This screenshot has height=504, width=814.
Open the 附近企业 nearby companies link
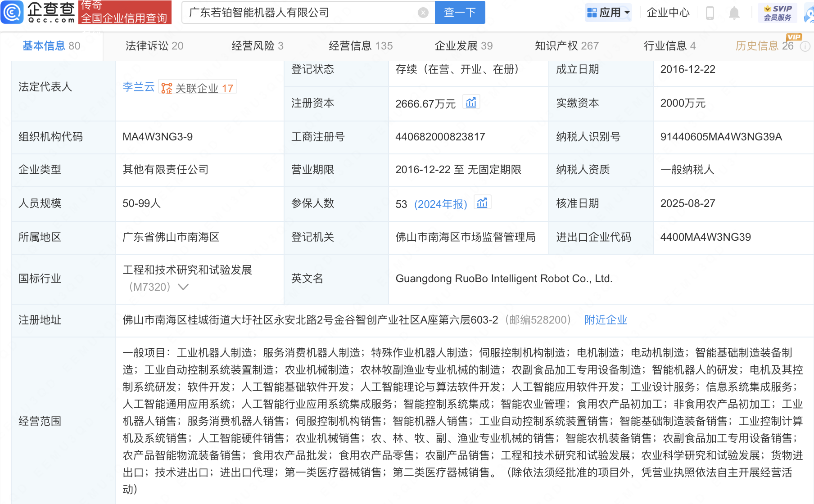point(606,320)
